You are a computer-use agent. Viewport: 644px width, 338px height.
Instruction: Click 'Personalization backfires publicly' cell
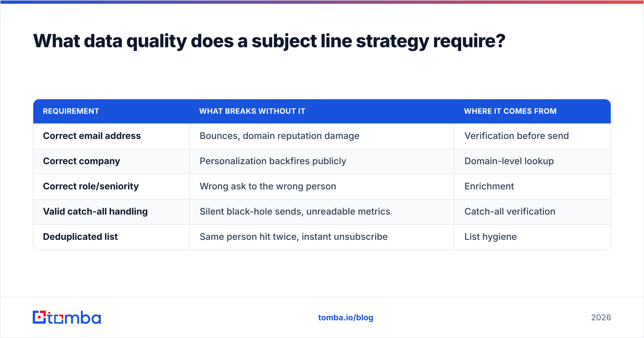pos(322,161)
